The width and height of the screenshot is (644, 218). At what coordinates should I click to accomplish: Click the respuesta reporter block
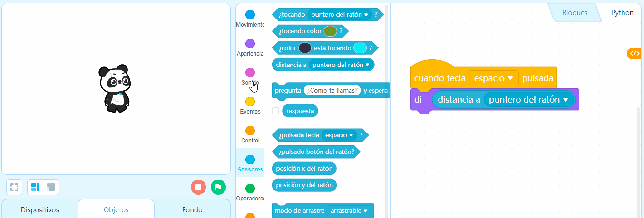[x=300, y=111]
